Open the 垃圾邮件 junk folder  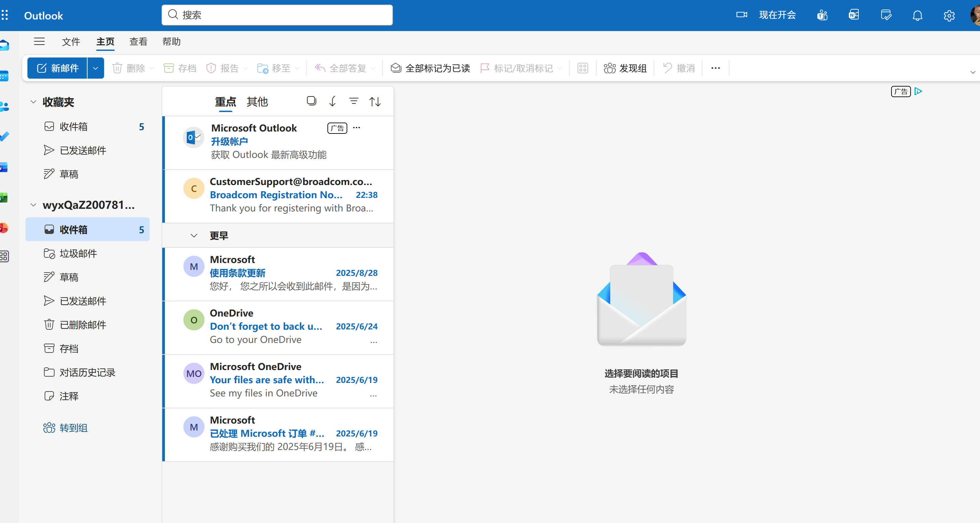pyautogui.click(x=88, y=253)
